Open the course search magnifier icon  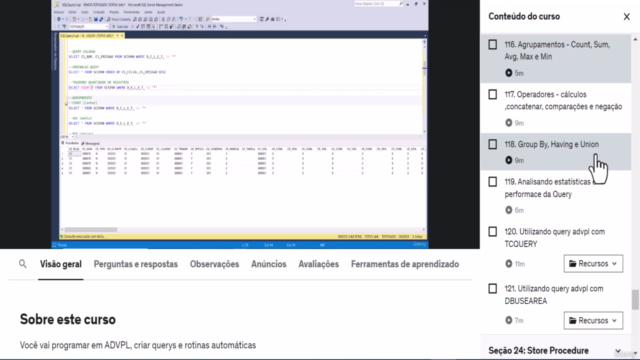pos(23,264)
